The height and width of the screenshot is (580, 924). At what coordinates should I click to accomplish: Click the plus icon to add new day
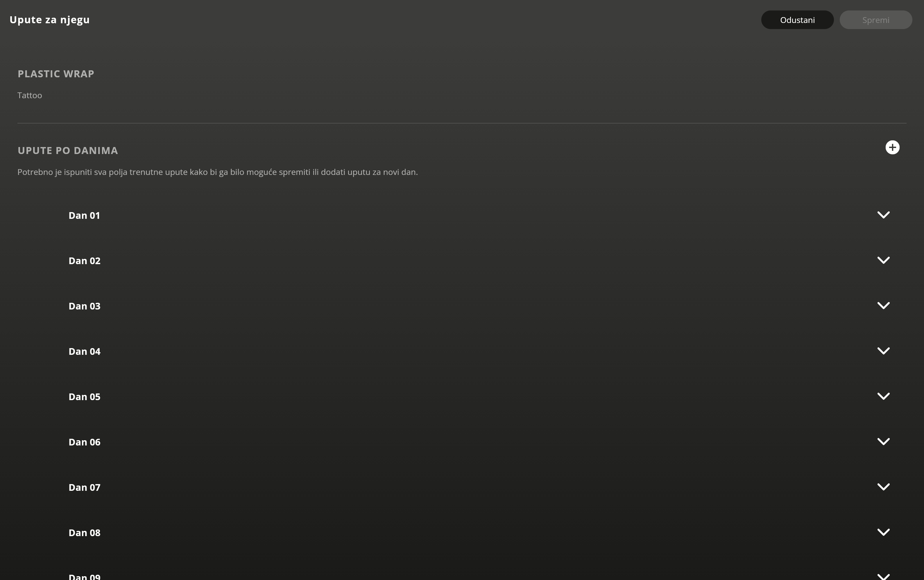click(x=892, y=147)
